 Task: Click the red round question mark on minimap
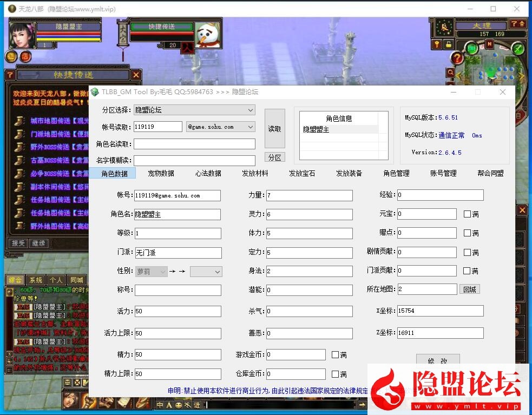click(x=457, y=58)
